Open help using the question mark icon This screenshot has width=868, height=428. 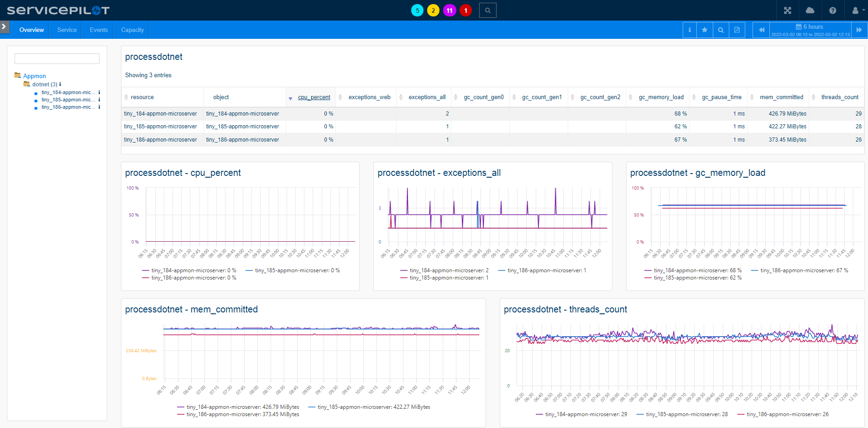832,10
